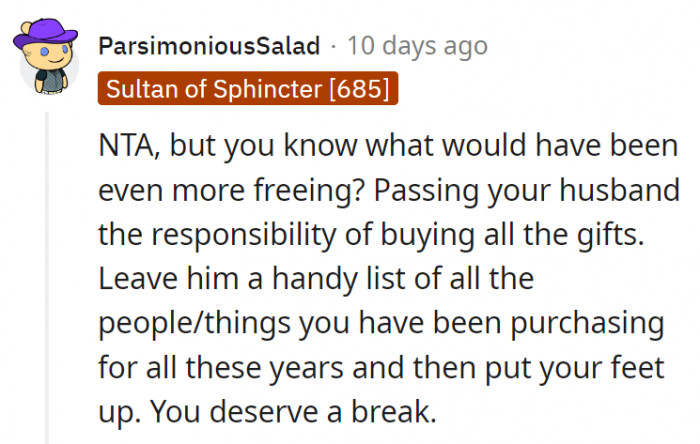Click the "Sultan of Sphincter [685]" flair badge
700x444 pixels.
(x=248, y=90)
